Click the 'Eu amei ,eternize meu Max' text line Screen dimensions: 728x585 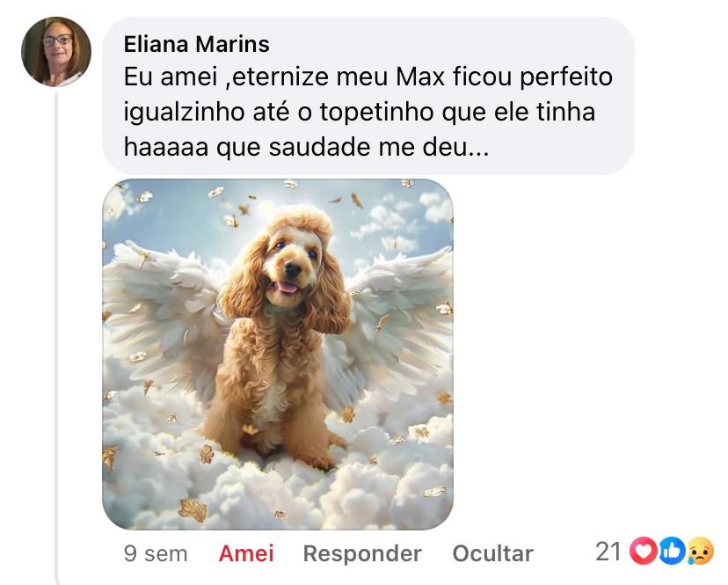tap(368, 77)
